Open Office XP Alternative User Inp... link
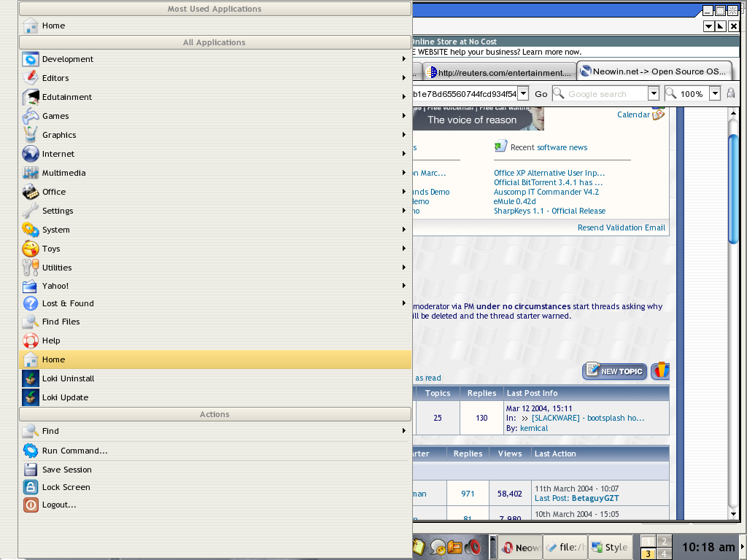 549,173
